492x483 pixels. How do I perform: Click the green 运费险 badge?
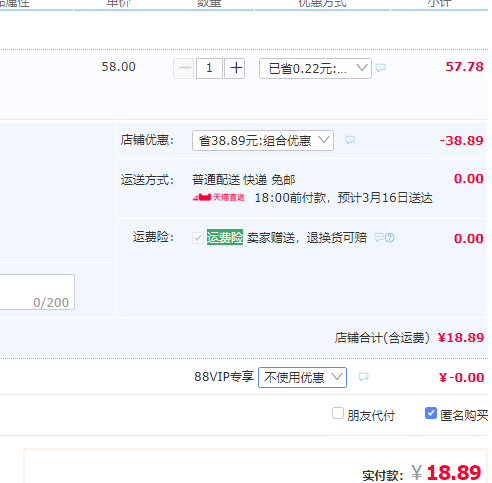pyautogui.click(x=225, y=237)
